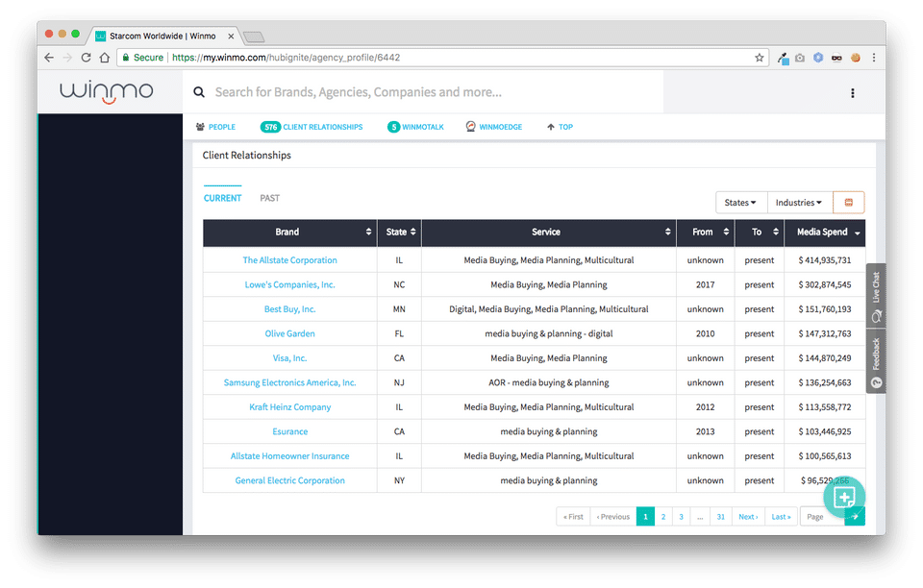Click the blue hexagon extension icon
The width and height of the screenshot is (923, 588).
[x=818, y=58]
